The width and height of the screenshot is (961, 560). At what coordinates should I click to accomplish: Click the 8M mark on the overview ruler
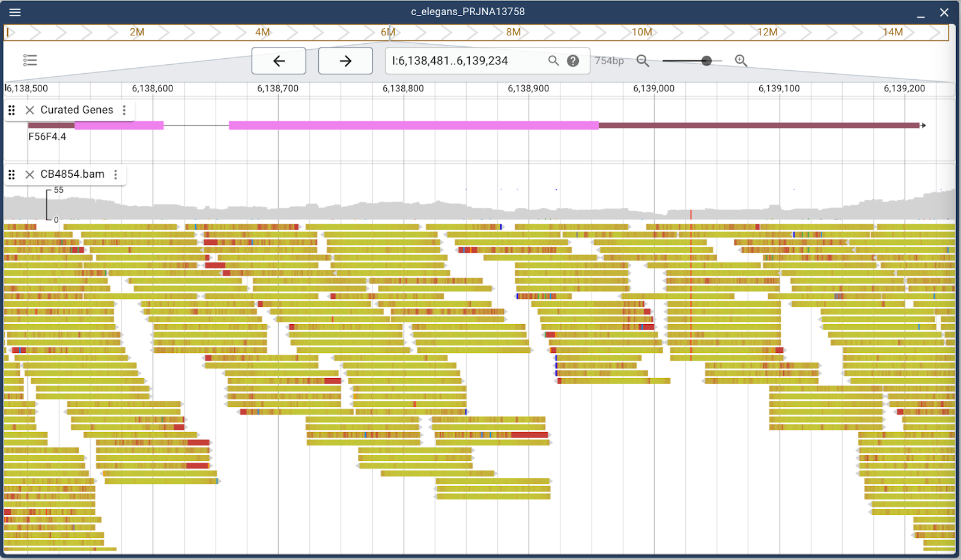pyautogui.click(x=514, y=32)
